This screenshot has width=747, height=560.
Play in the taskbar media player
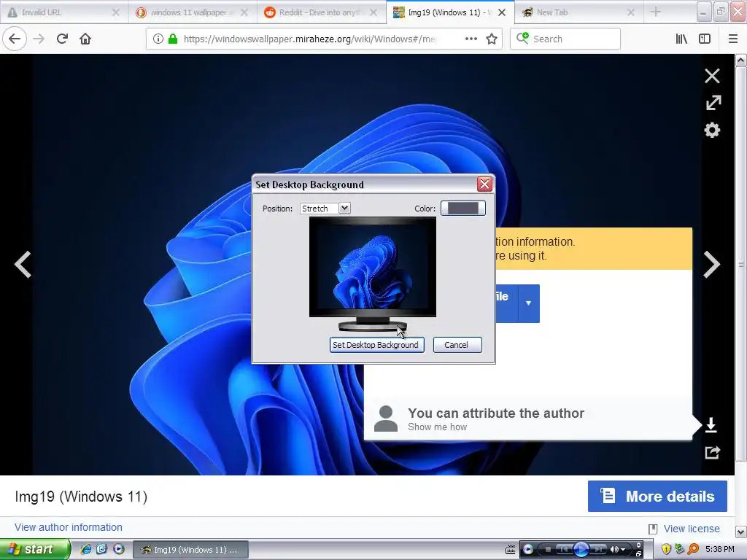coord(581,550)
